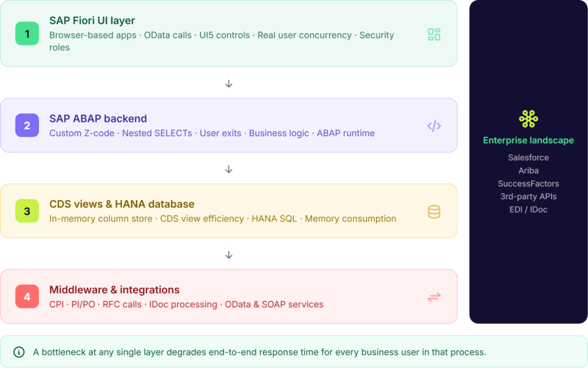Click the database cylinder icon in HANA card

click(x=434, y=212)
